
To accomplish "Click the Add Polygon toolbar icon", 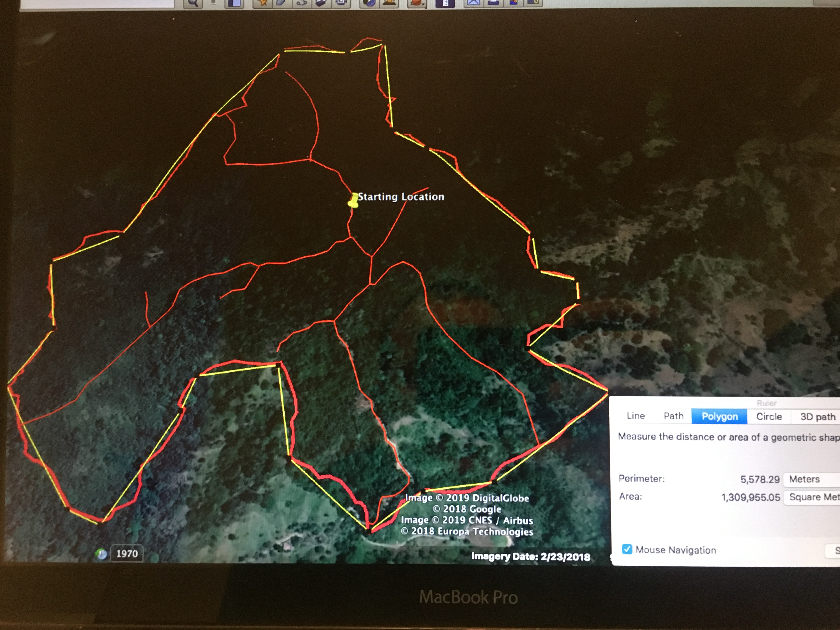I will point(281,3).
